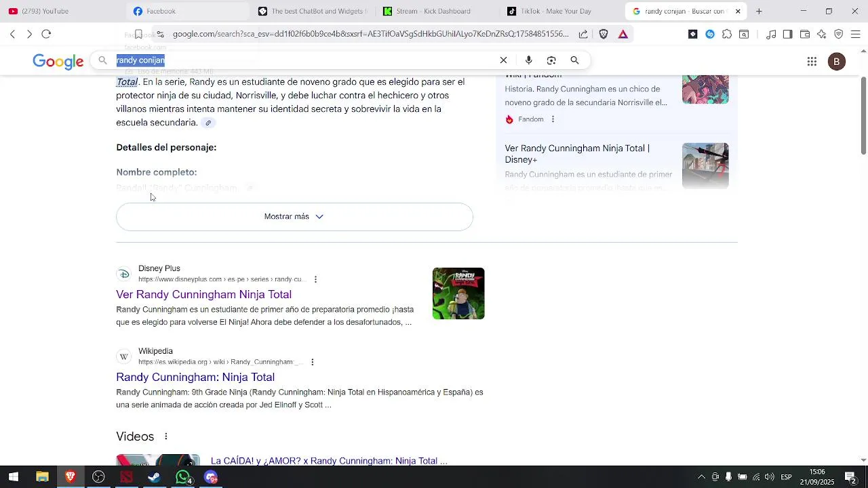868x488 pixels.
Task: Open Ver Randy Cunningham Disney+ side card
Action: (577, 154)
